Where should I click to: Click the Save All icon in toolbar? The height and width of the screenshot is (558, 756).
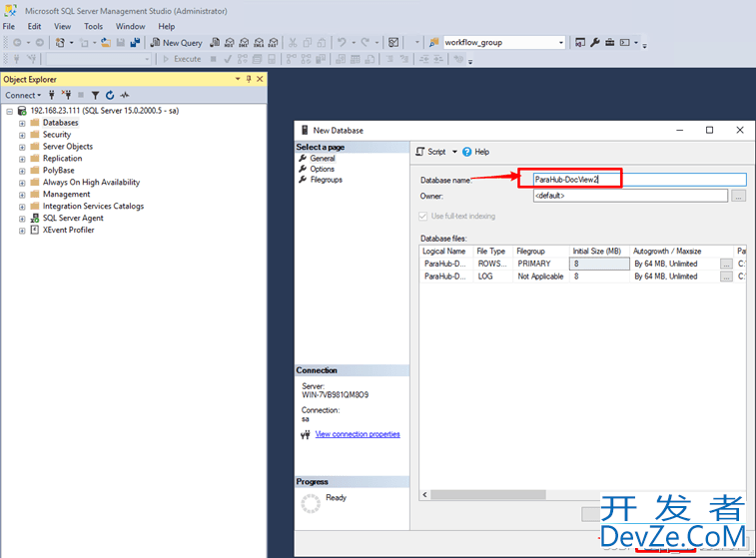point(135,43)
